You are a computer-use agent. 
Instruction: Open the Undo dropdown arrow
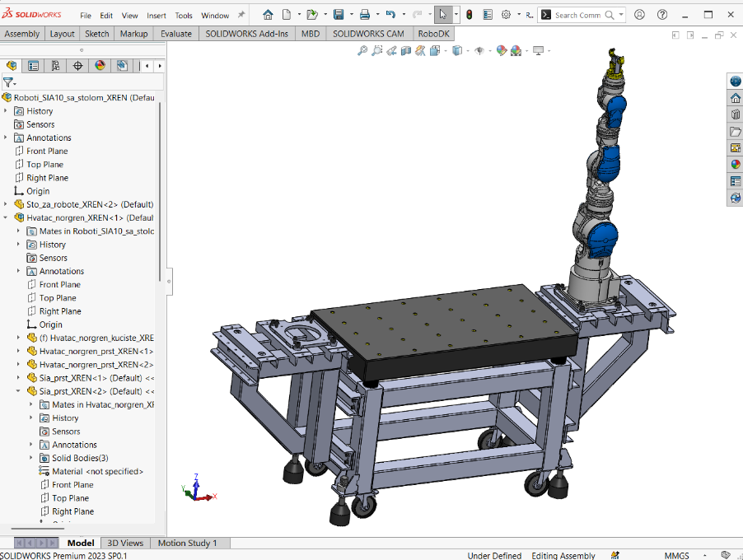point(404,15)
